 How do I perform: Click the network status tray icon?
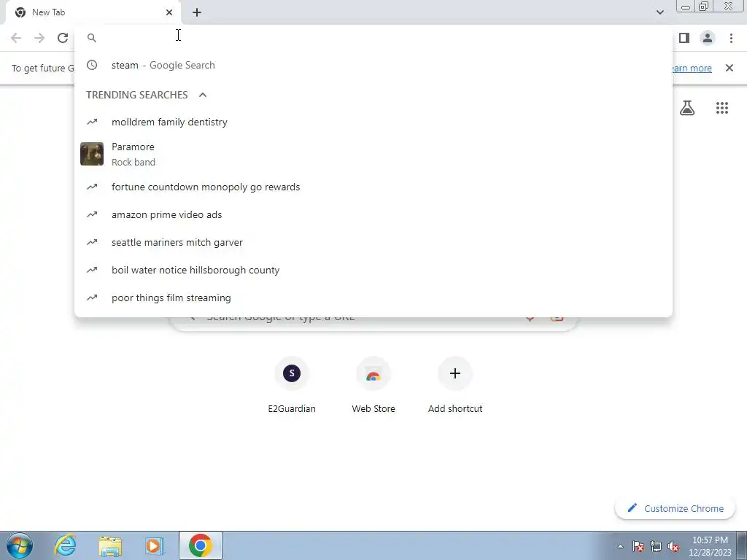coord(656,547)
